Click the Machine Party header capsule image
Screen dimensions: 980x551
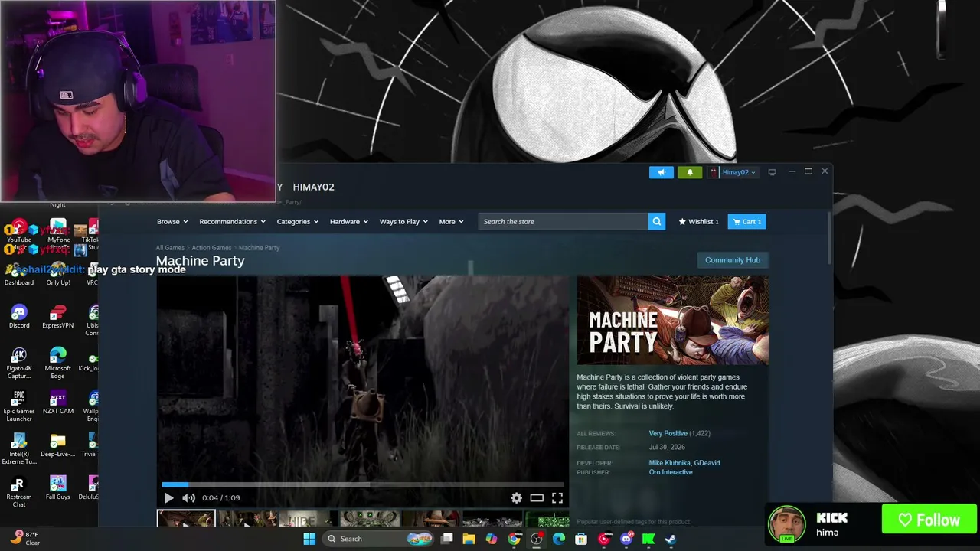pos(672,320)
